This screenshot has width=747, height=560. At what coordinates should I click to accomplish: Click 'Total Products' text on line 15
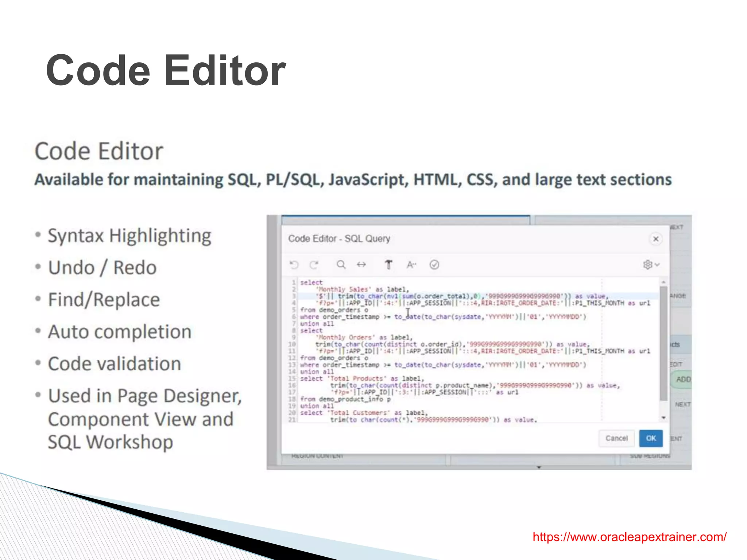point(357,379)
